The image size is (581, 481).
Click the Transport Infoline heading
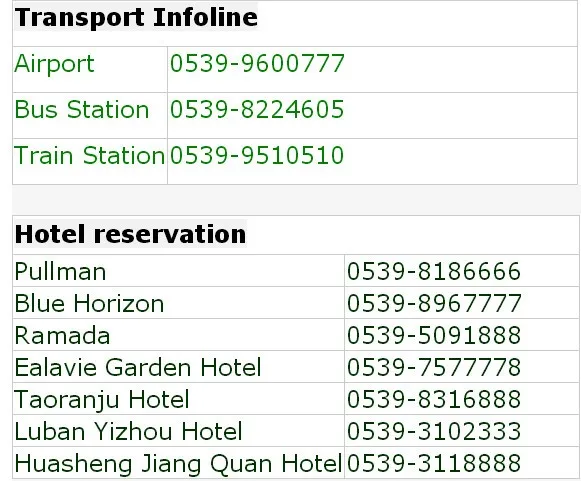click(x=136, y=17)
